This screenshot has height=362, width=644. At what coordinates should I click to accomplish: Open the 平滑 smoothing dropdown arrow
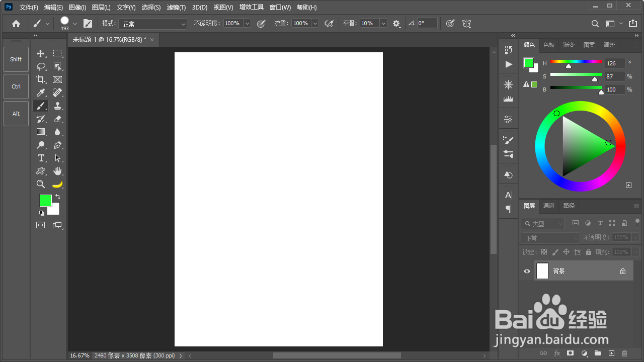coord(383,23)
